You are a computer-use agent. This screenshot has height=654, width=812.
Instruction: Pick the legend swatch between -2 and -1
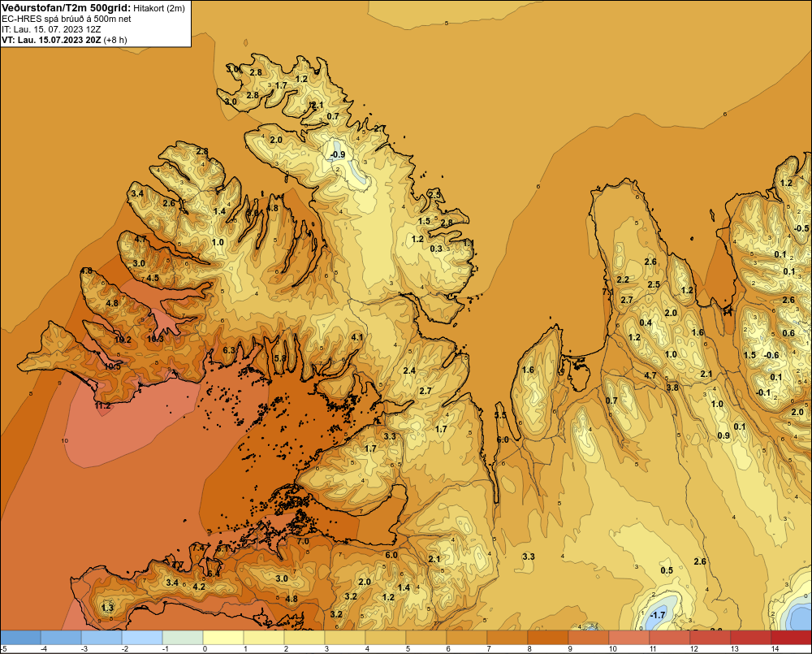(x=142, y=638)
